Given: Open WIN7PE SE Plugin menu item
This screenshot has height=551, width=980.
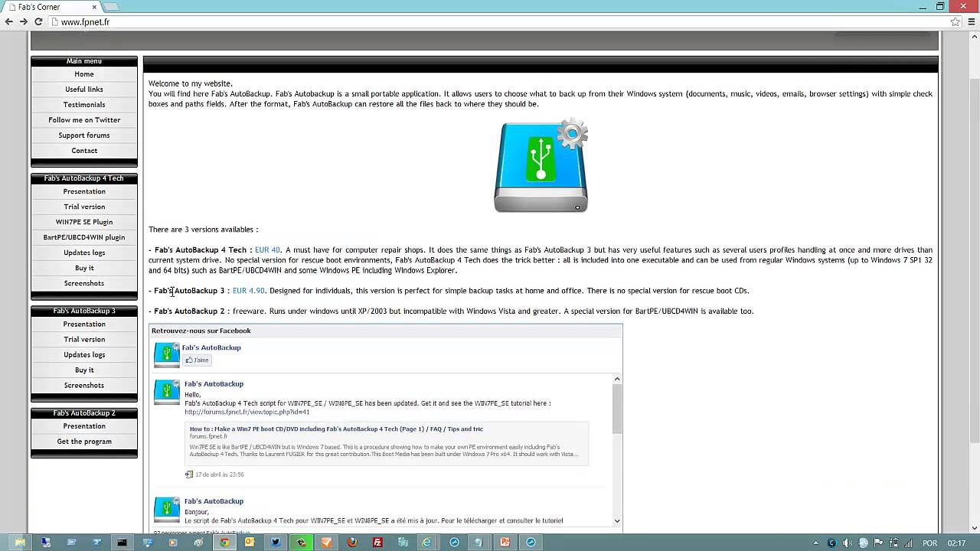Looking at the screenshot, I should tap(84, 222).
